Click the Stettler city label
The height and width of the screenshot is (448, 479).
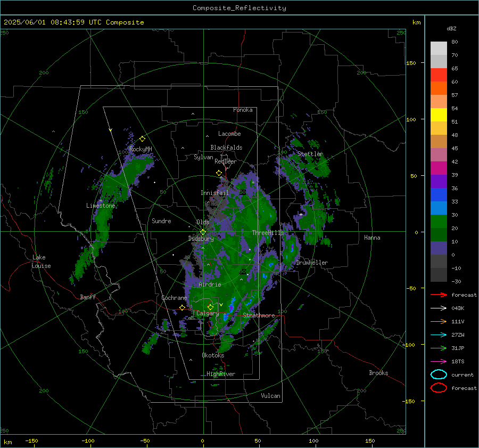(x=310, y=154)
